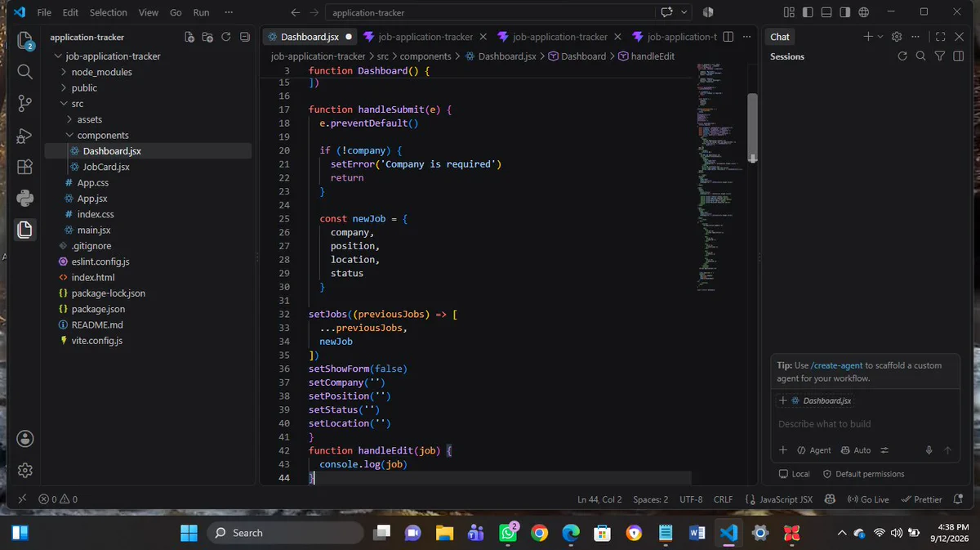Open chat settings gear icon

coord(897,37)
